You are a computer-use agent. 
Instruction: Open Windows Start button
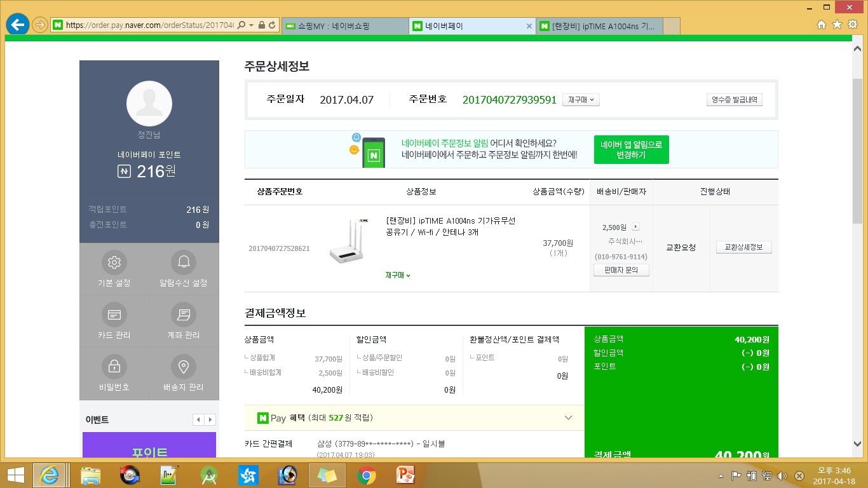click(16, 475)
